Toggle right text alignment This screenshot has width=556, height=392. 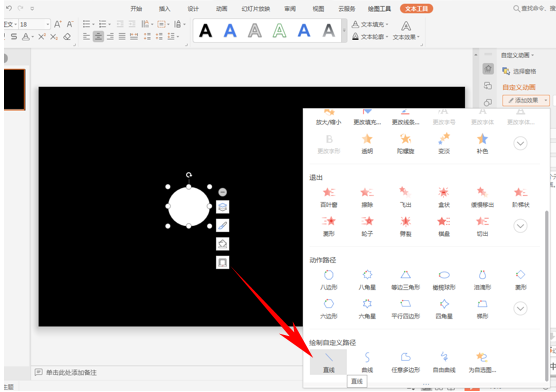point(110,36)
